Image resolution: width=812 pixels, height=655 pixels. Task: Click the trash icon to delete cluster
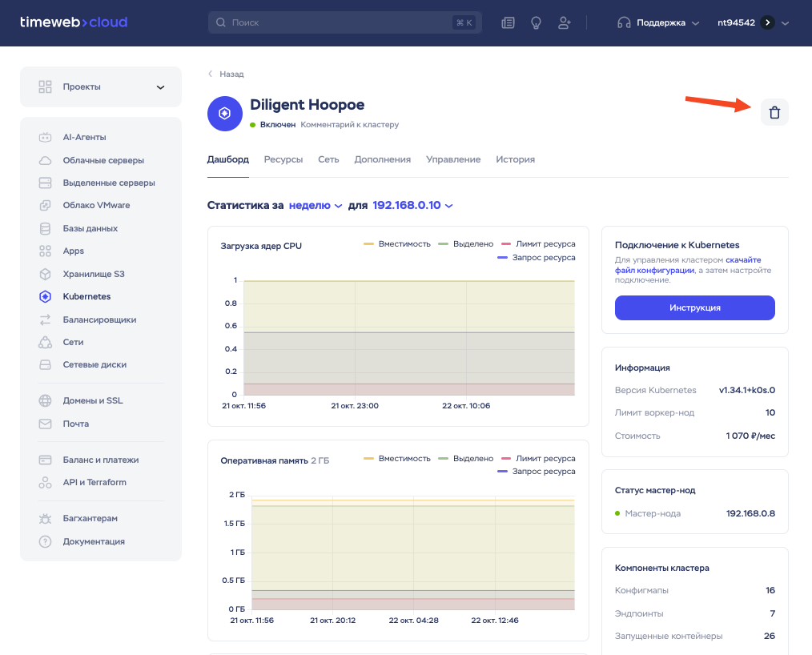[774, 113]
